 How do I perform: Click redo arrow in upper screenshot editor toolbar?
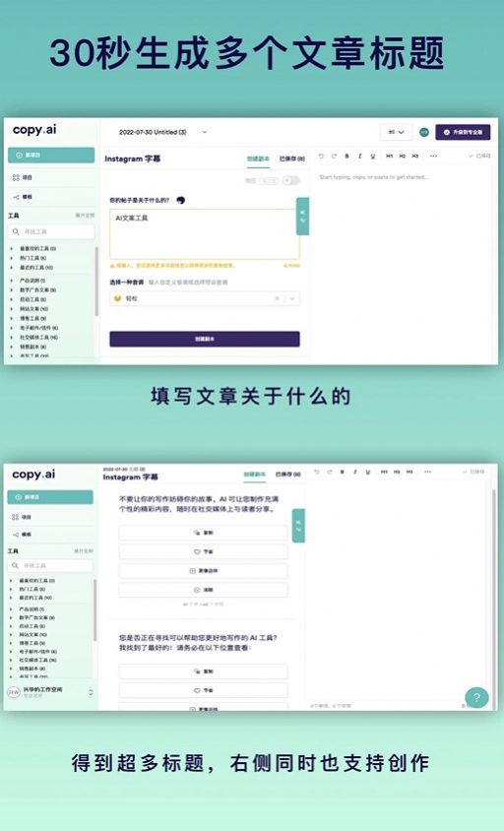click(334, 156)
